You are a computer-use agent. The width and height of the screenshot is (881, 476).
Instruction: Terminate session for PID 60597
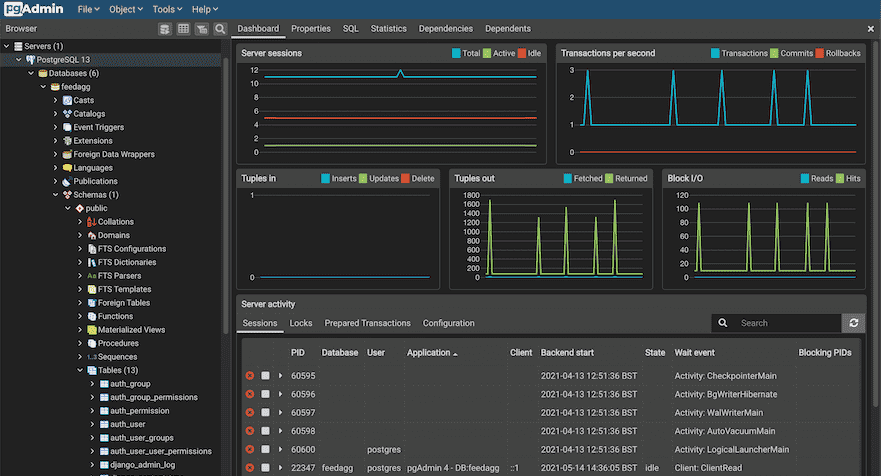(x=250, y=412)
